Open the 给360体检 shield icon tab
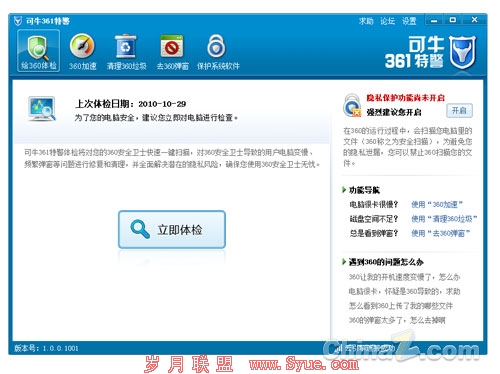500x374 pixels. (x=39, y=51)
